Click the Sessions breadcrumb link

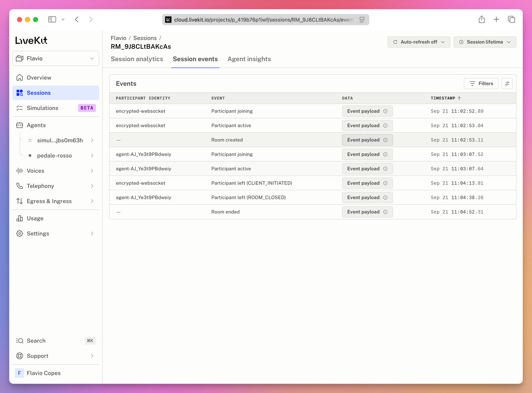145,38
